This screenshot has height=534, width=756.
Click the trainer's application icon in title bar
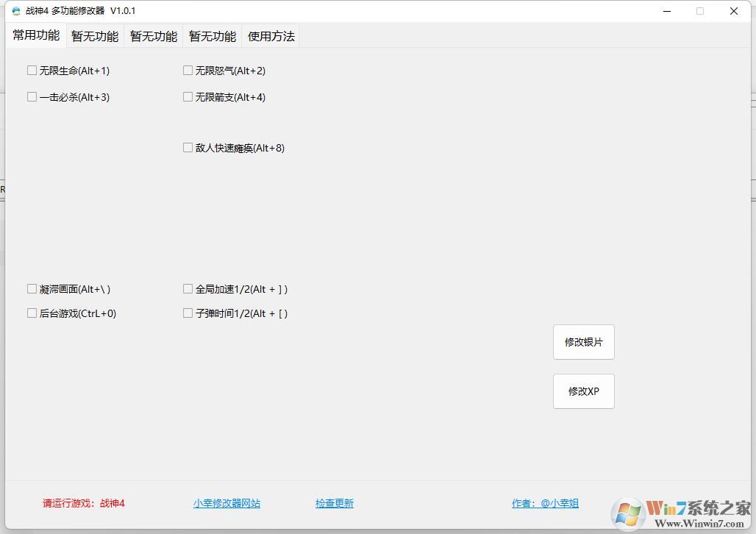click(x=16, y=11)
